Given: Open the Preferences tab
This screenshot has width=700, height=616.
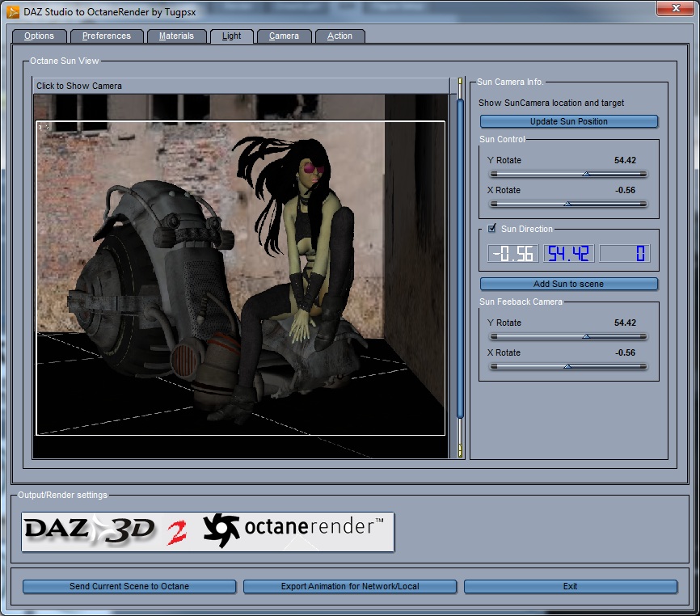Looking at the screenshot, I should tap(107, 36).
